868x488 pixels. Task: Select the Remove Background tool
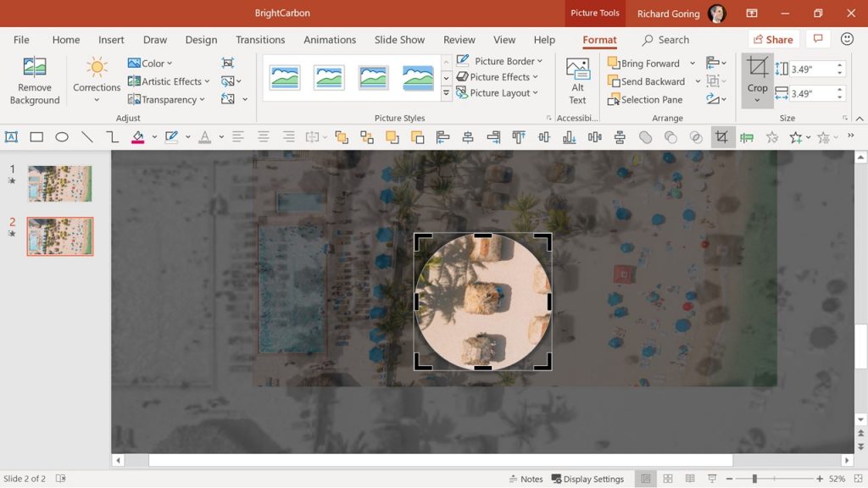[33, 79]
